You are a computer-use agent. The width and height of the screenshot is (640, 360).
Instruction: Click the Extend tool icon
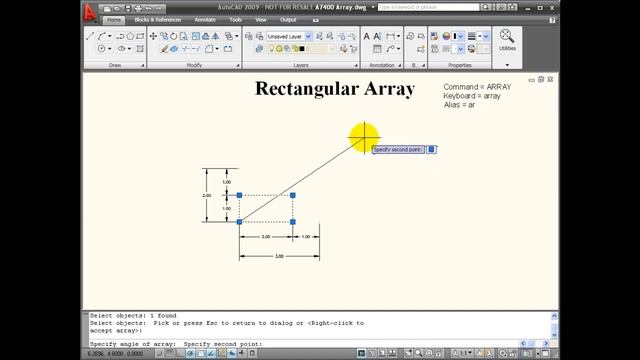196,49
